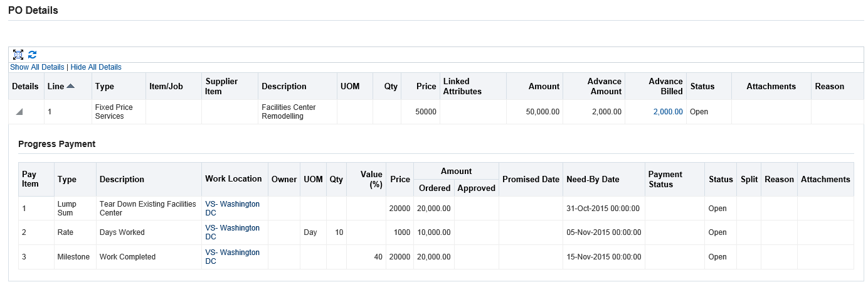Screen dimensions: 868x294
Task: Click the Pay Item column header
Action: [x=30, y=179]
